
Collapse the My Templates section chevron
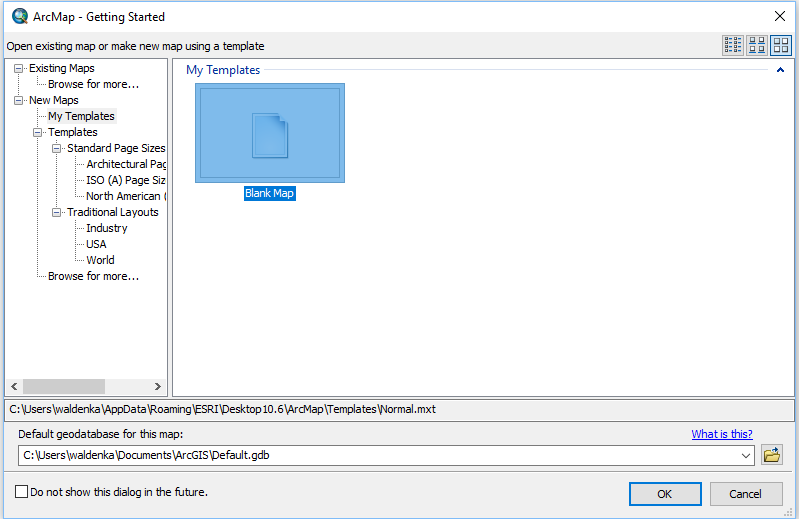point(779,70)
